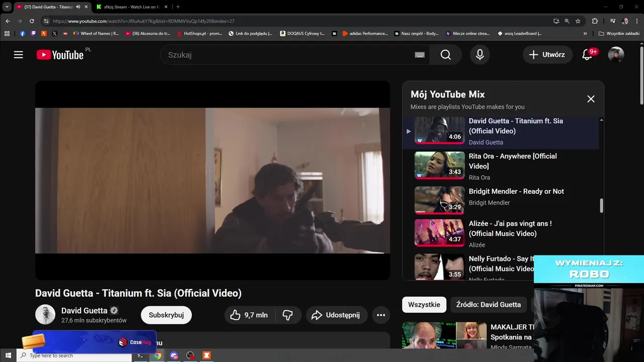The image size is (644, 362).
Task: Dislike the video with the thumbs-down button
Action: tap(288, 315)
